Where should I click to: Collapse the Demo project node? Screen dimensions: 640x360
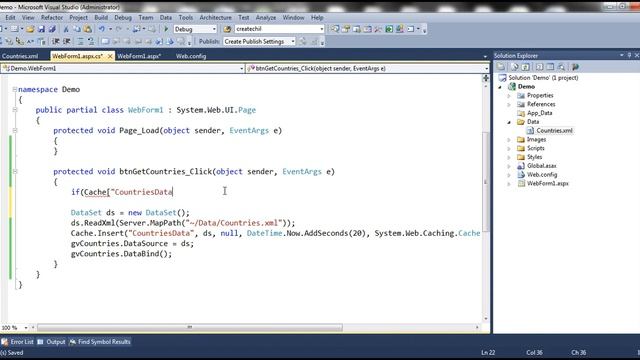pos(500,87)
